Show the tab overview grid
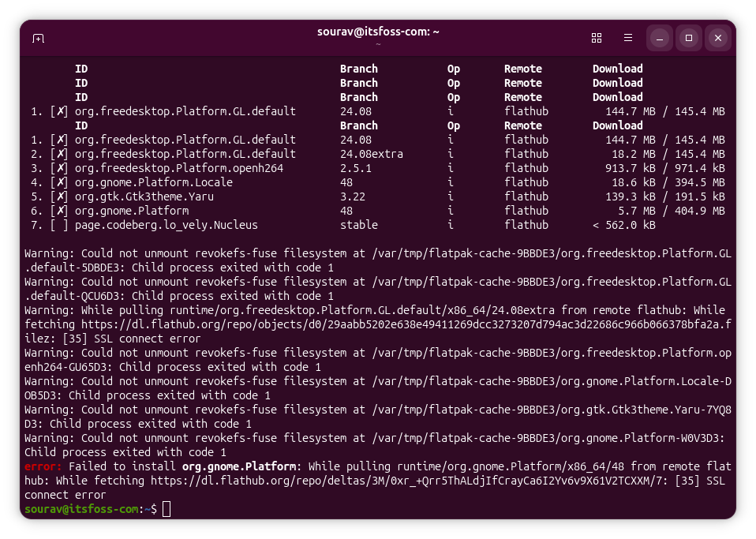 [x=597, y=38]
